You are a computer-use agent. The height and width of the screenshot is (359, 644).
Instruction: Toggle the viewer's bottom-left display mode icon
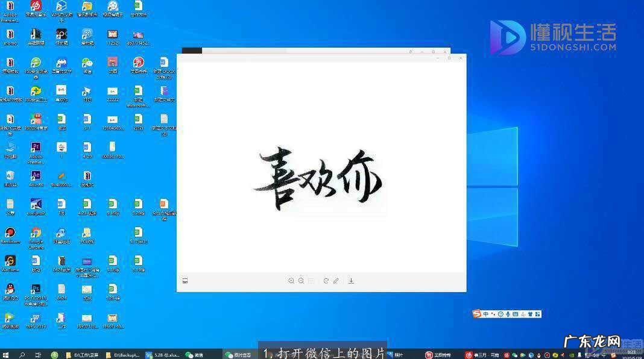pos(185,281)
